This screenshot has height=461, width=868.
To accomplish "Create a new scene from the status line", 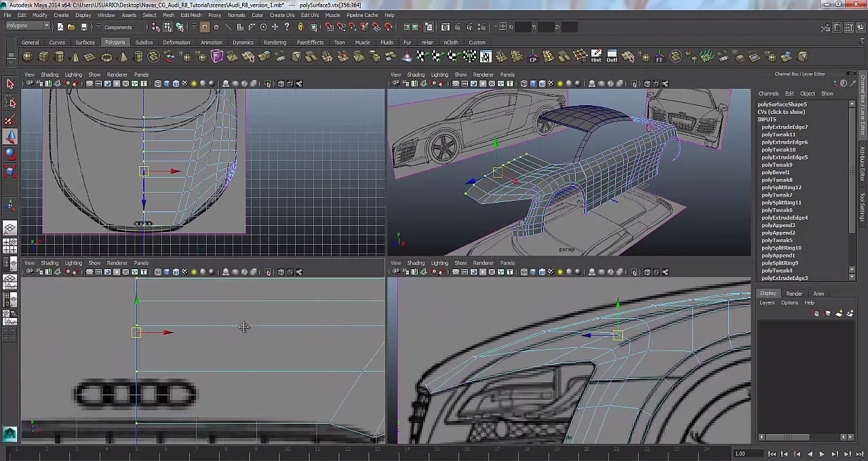I will [x=60, y=27].
